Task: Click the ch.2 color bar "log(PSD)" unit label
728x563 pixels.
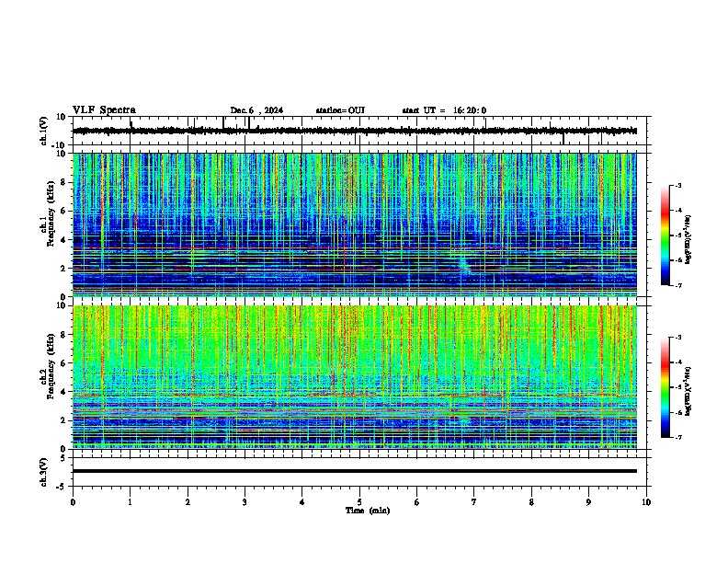Action: [x=688, y=391]
